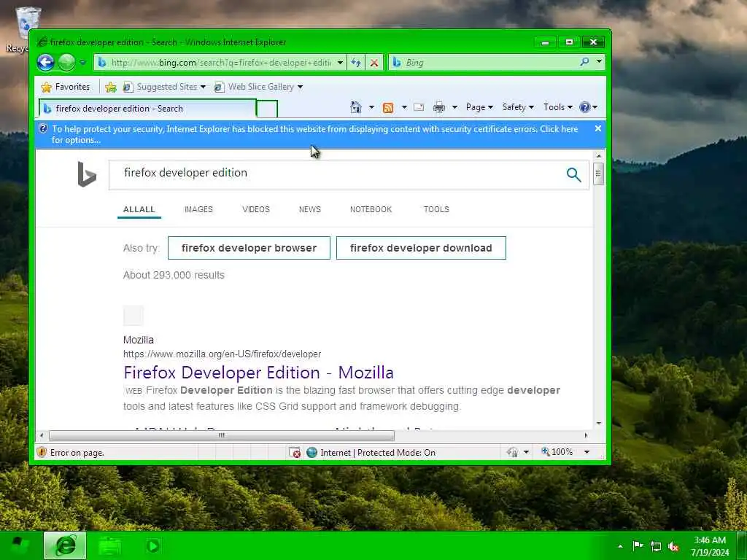Switch to NEWS results tab

tap(309, 209)
